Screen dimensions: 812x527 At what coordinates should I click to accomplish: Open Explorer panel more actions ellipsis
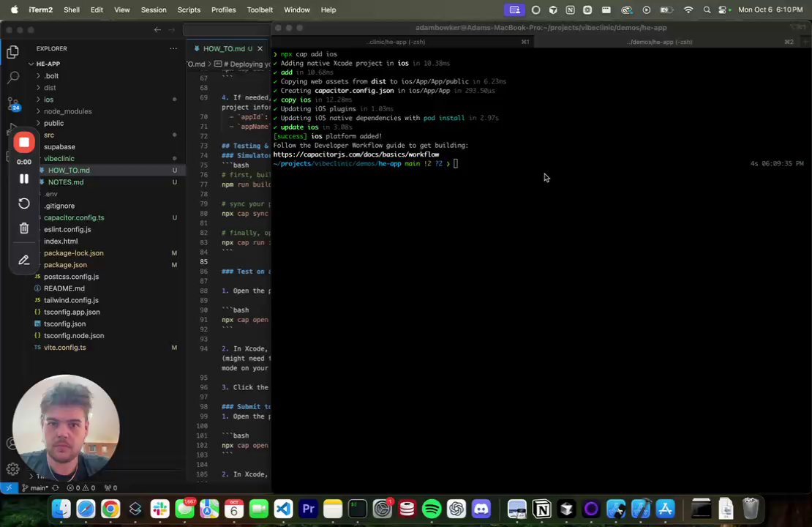173,49
